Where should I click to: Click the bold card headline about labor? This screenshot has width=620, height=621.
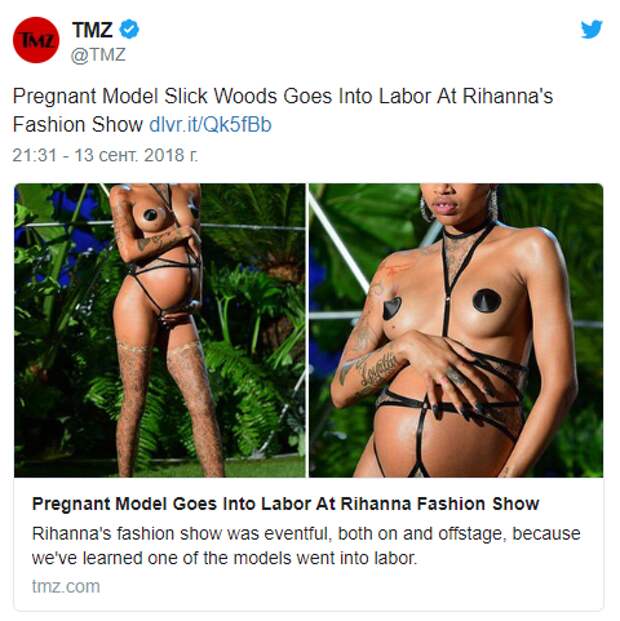(286, 504)
